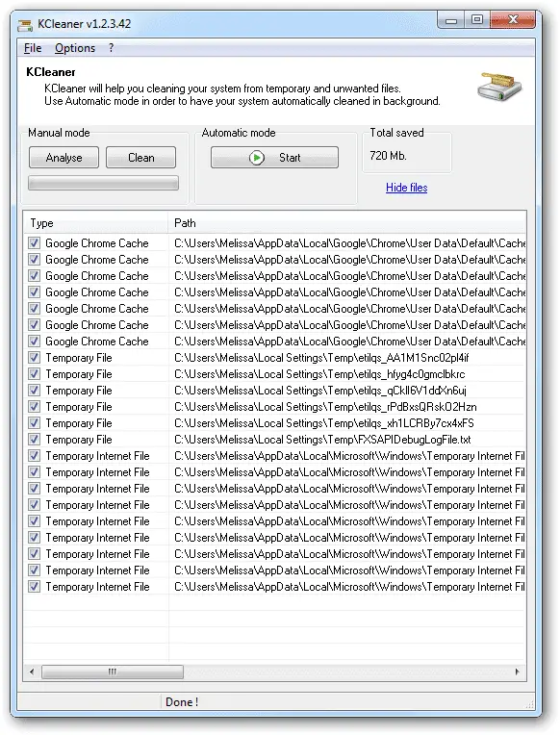
Task: Open the File menu
Action: coord(33,48)
